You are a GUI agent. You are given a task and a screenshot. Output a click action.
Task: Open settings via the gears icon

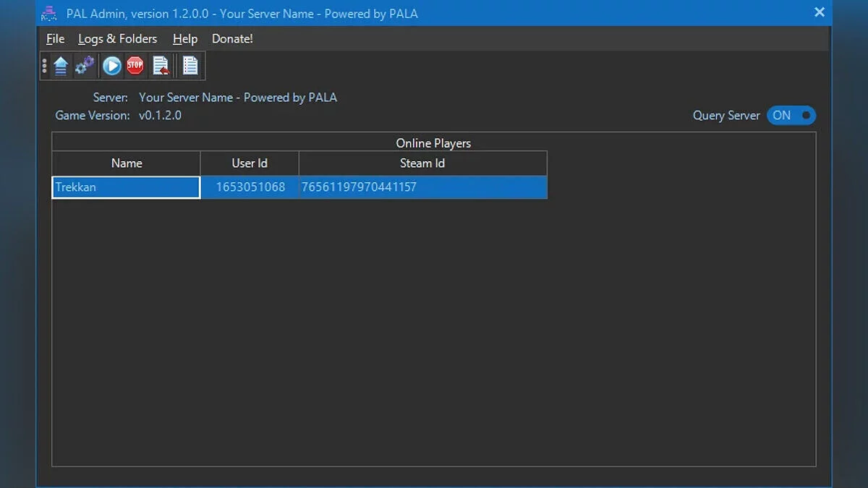[85, 66]
